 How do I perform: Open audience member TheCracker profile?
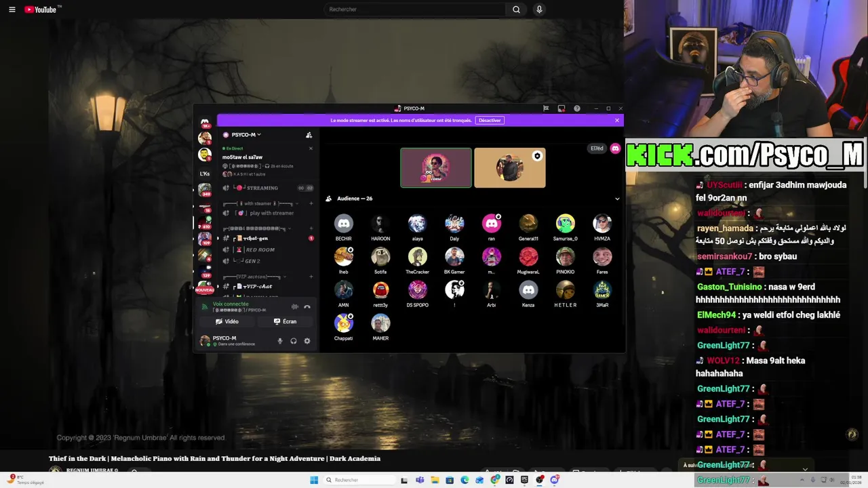click(x=418, y=261)
